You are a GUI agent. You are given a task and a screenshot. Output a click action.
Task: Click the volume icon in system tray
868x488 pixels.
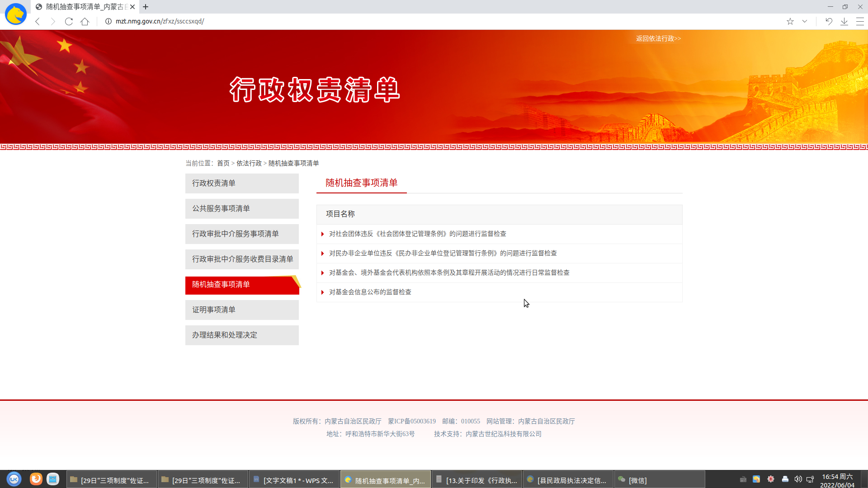point(798,479)
